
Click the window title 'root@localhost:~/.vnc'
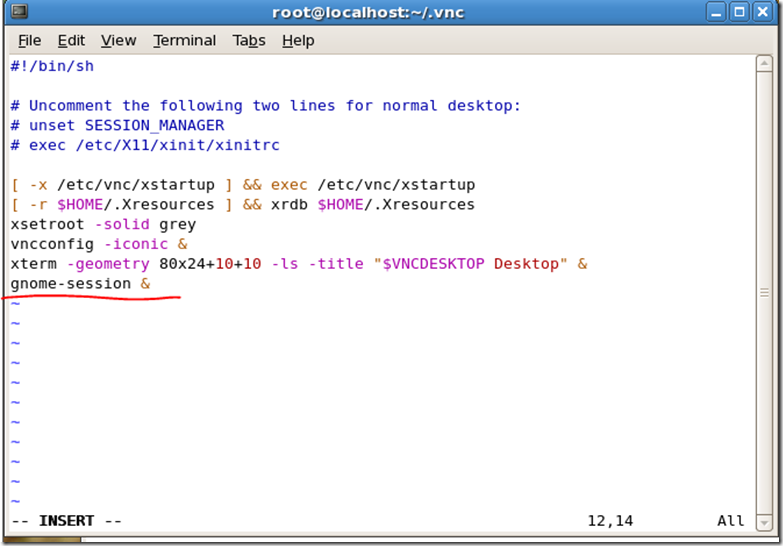coord(368,12)
